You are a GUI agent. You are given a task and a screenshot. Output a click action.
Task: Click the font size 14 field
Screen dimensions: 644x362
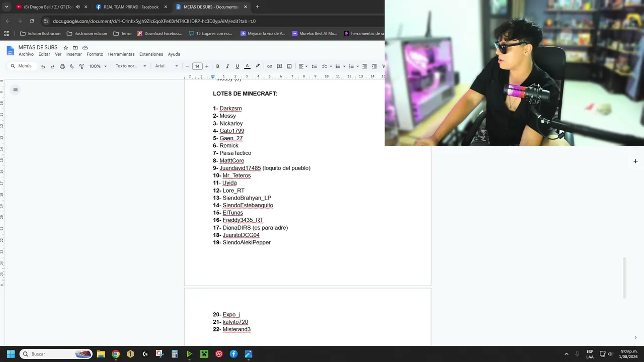coord(197,66)
